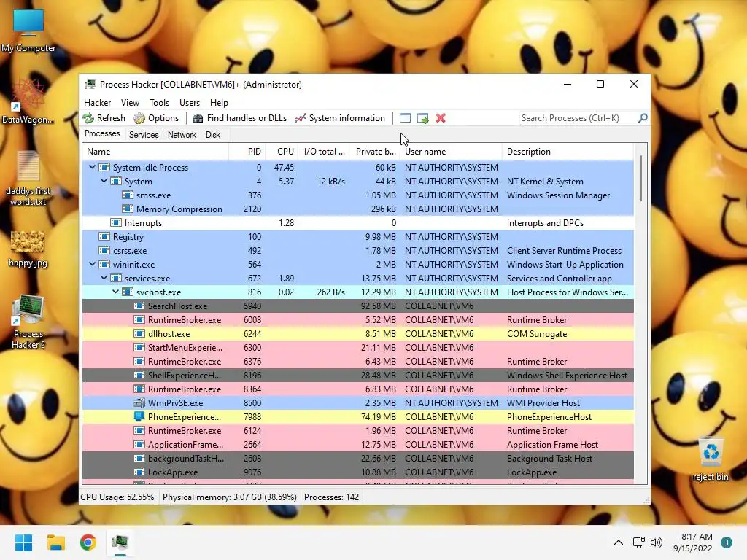Open File Explorer from taskbar
Screen dimensions: 747x560
click(55, 542)
